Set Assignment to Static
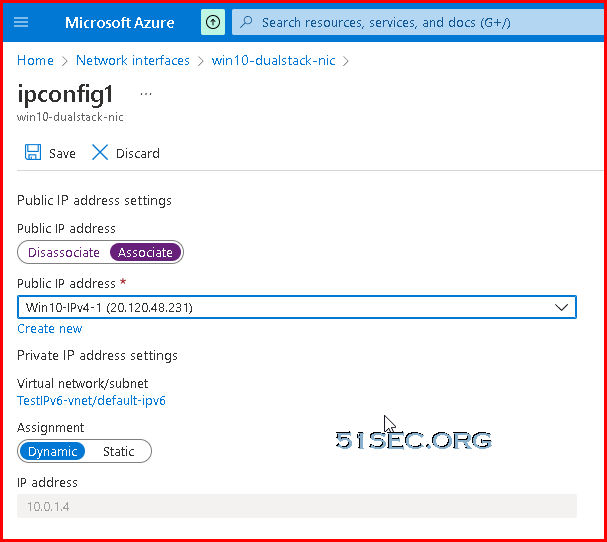607x542 pixels. click(x=118, y=451)
